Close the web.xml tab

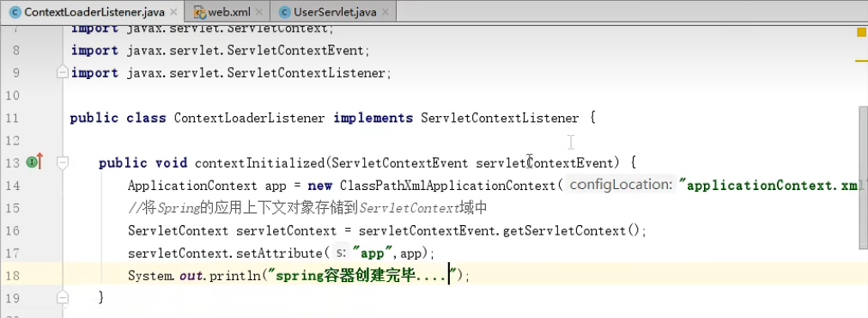[x=259, y=12]
